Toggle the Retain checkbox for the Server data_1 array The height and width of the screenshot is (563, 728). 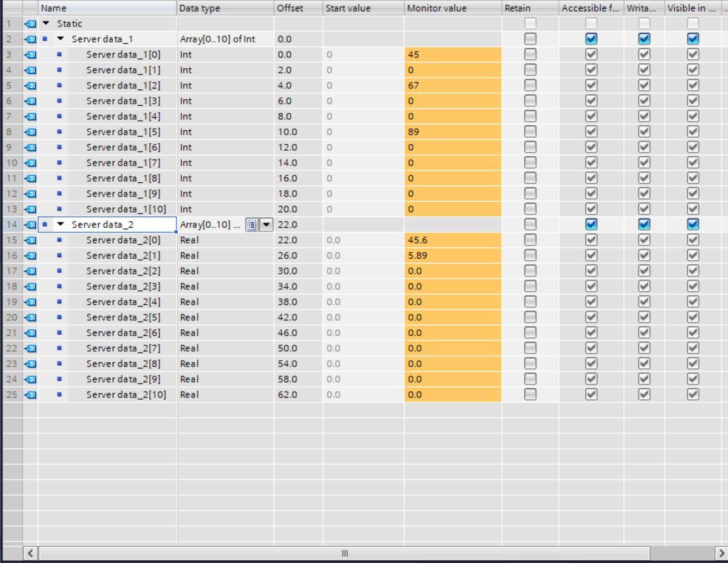point(530,39)
